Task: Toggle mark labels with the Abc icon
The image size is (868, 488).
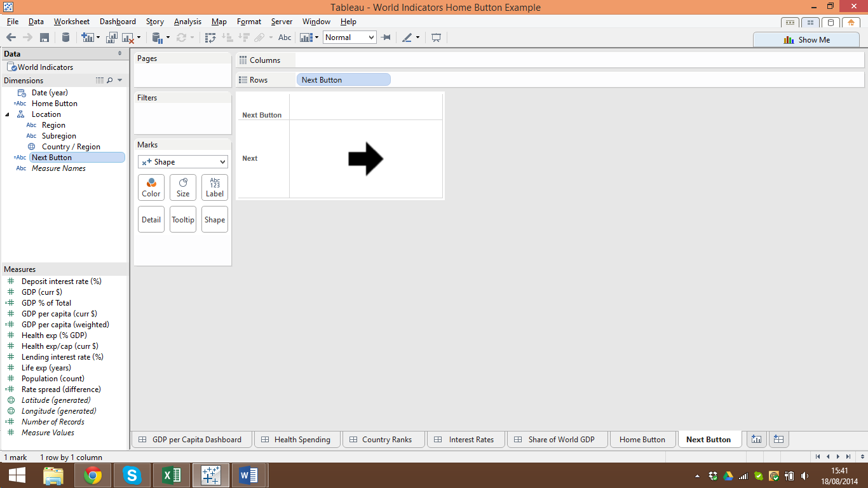Action: (x=285, y=37)
